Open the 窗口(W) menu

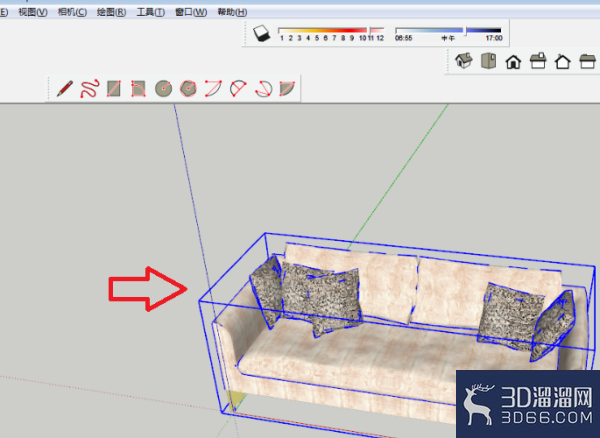pyautogui.click(x=191, y=12)
